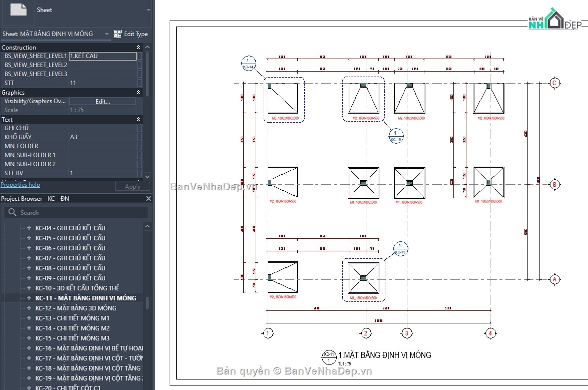Viewport: 588px width, 390px height.
Task: Select sheet KC-07 - GHI CHÚ KẾT CẤU
Action: coord(70,258)
